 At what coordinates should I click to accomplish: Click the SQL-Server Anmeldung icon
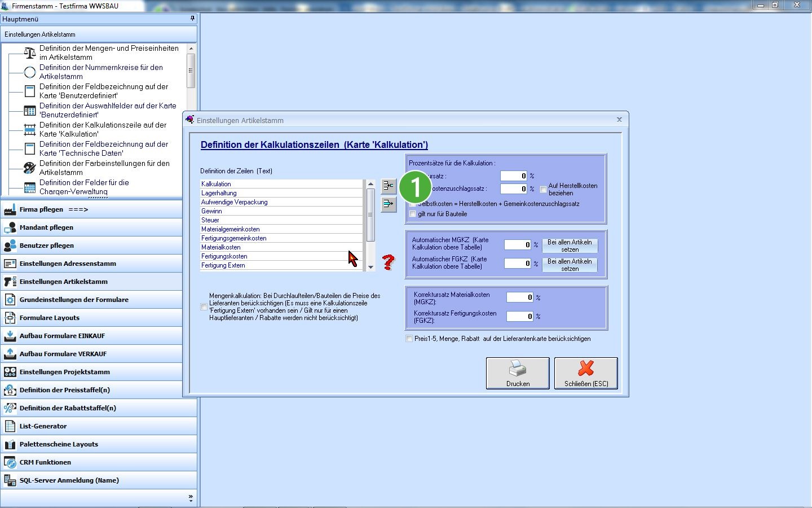(x=10, y=480)
